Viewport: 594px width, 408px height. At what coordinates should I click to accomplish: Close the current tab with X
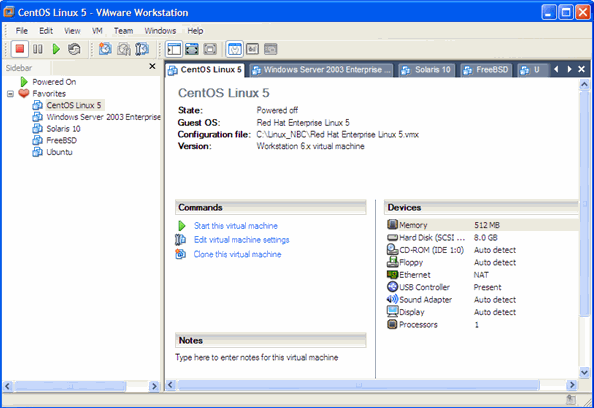point(582,69)
